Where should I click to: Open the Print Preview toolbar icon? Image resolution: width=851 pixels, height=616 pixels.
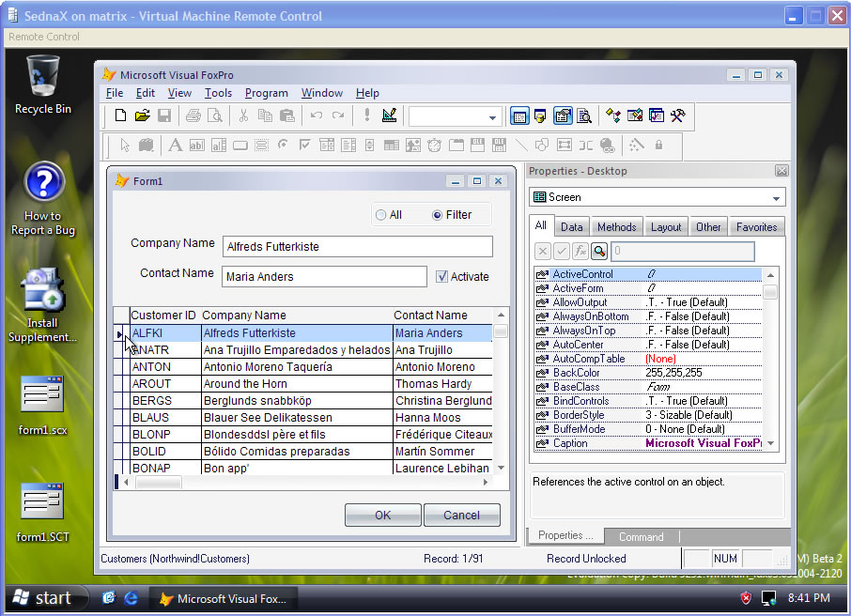tap(215, 115)
